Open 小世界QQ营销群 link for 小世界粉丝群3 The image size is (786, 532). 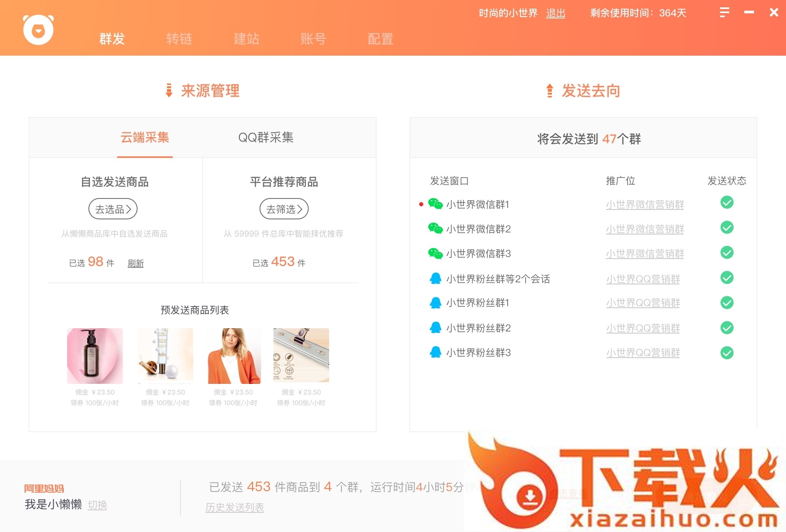(x=643, y=353)
